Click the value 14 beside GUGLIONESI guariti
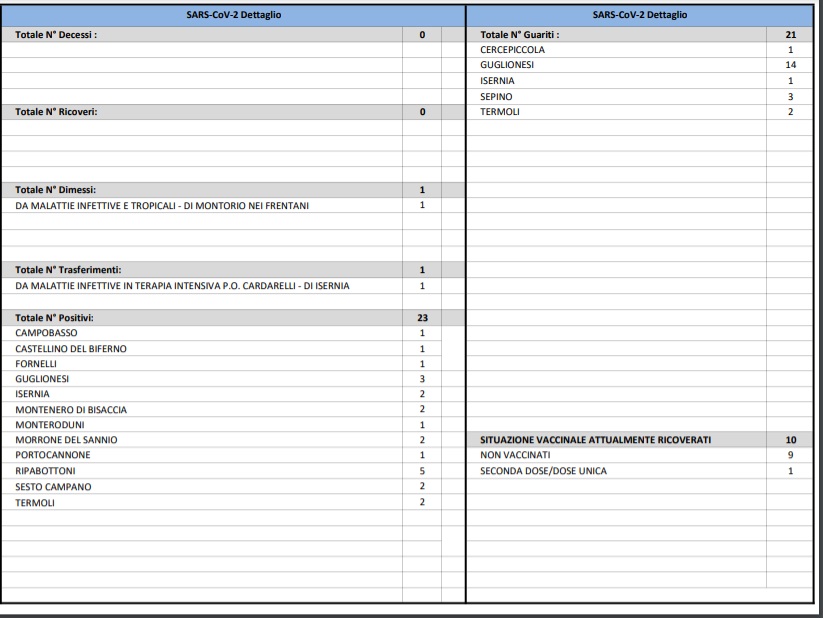Screen dimensions: 825x619 (x=790, y=65)
